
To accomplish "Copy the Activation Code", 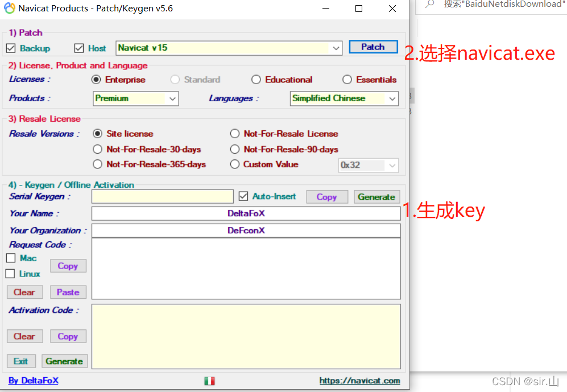I will (x=68, y=336).
